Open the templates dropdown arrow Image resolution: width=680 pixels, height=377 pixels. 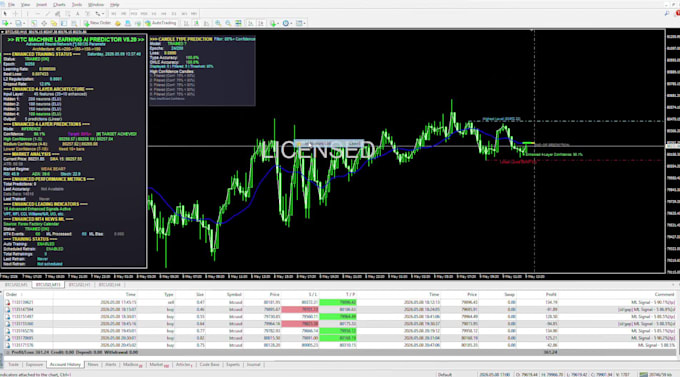[304, 23]
